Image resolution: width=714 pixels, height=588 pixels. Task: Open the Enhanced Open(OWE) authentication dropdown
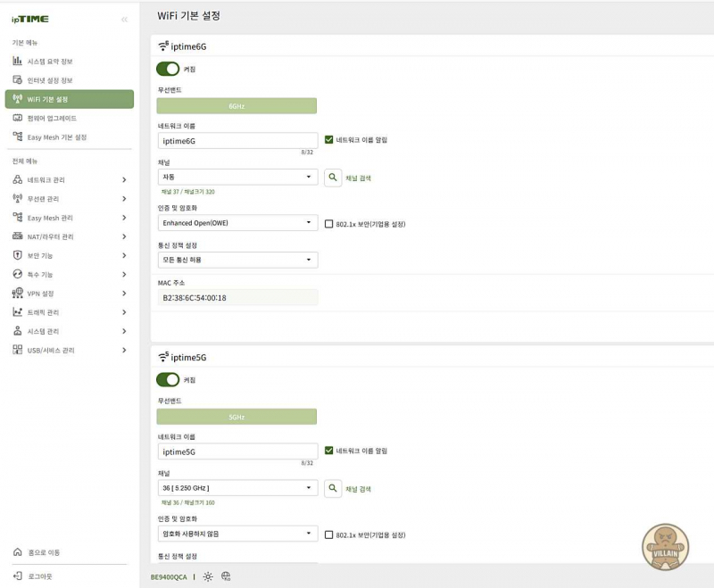click(237, 223)
